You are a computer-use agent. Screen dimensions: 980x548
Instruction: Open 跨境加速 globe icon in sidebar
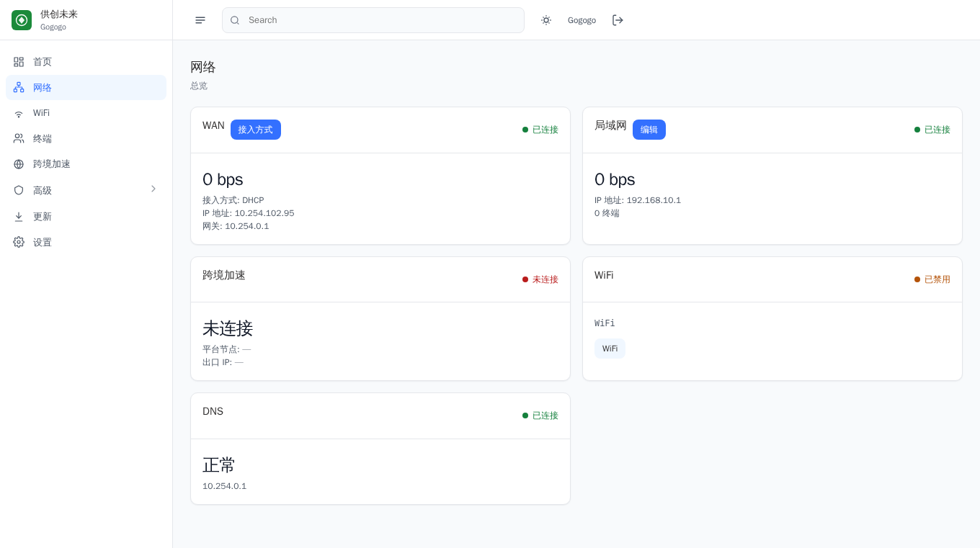pyautogui.click(x=19, y=164)
